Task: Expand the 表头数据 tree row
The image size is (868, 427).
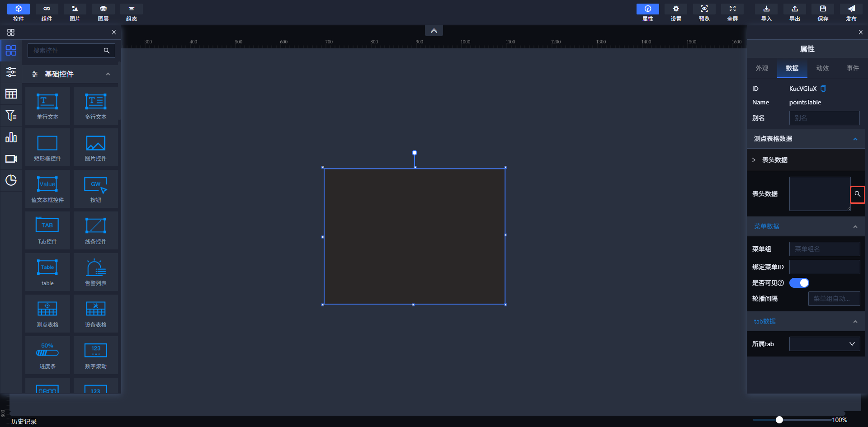Action: pyautogui.click(x=754, y=160)
